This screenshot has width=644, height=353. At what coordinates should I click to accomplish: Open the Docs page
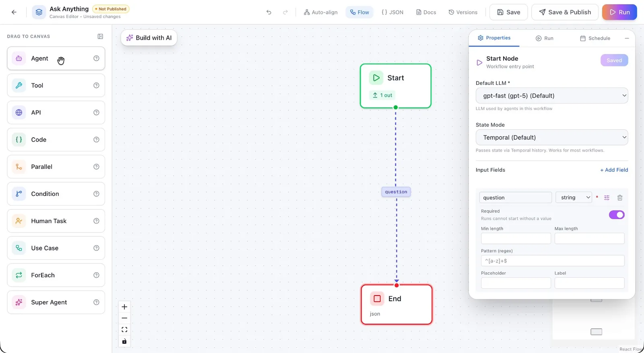(x=426, y=12)
